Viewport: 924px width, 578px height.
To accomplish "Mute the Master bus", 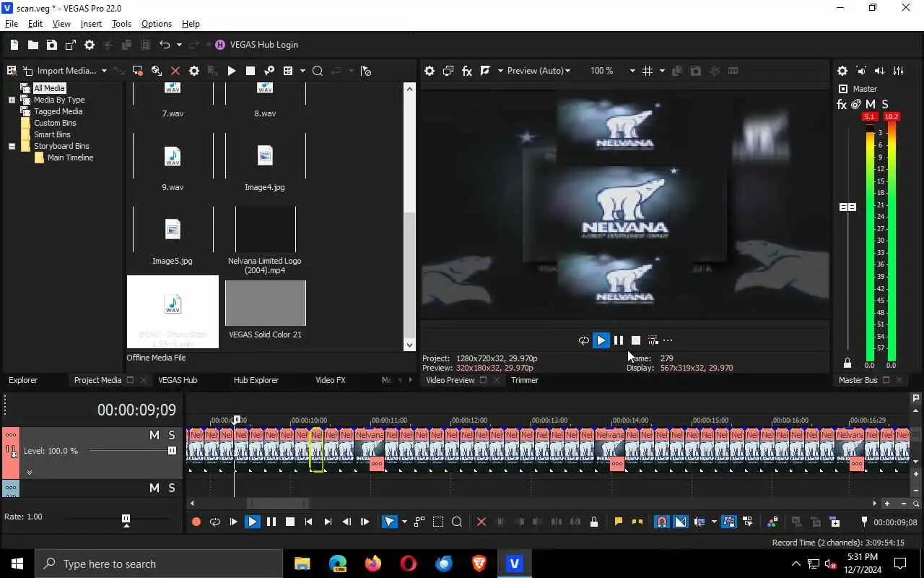I will [871, 105].
